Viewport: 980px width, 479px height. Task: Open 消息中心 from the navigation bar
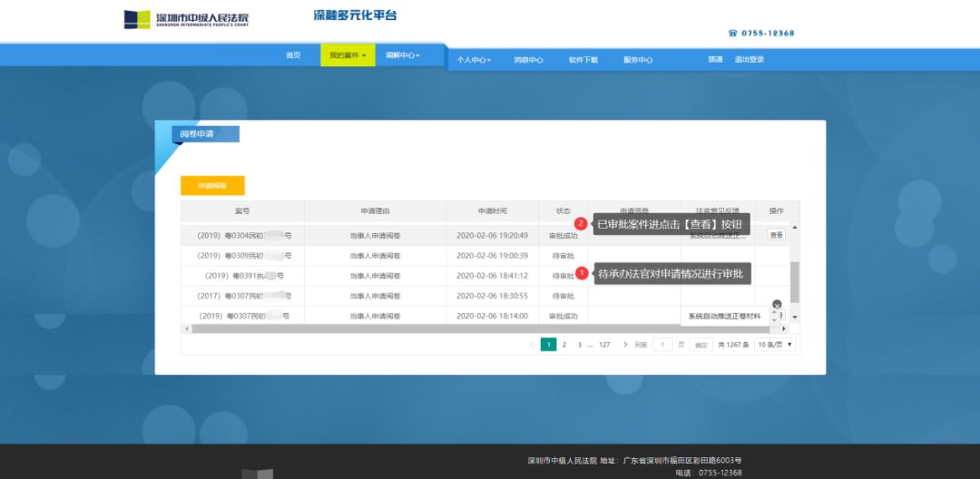click(x=528, y=61)
